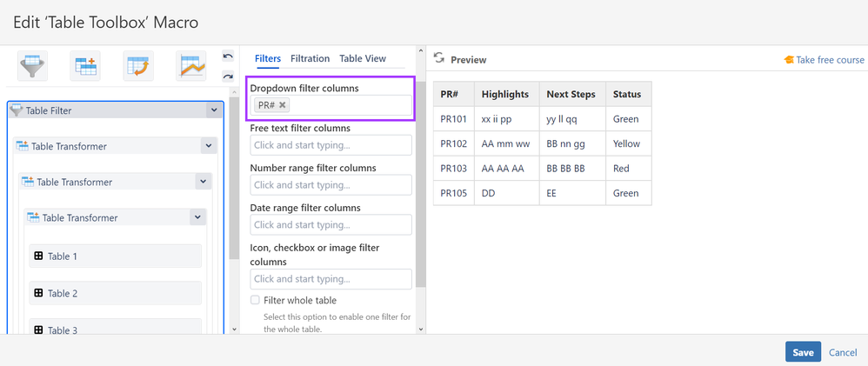868x366 pixels.
Task: Remove the PR# tag from the dropdown filter
Action: point(283,105)
